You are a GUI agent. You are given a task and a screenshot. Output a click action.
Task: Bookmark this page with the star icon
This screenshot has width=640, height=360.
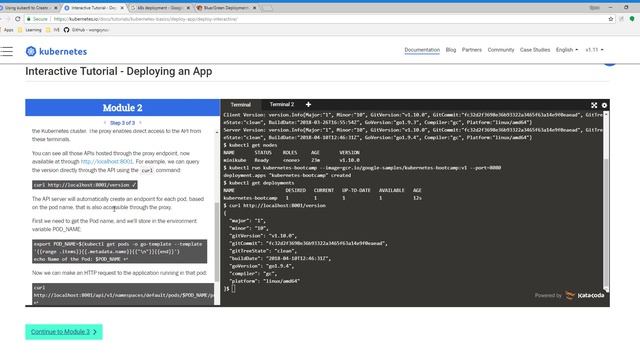tap(611, 19)
